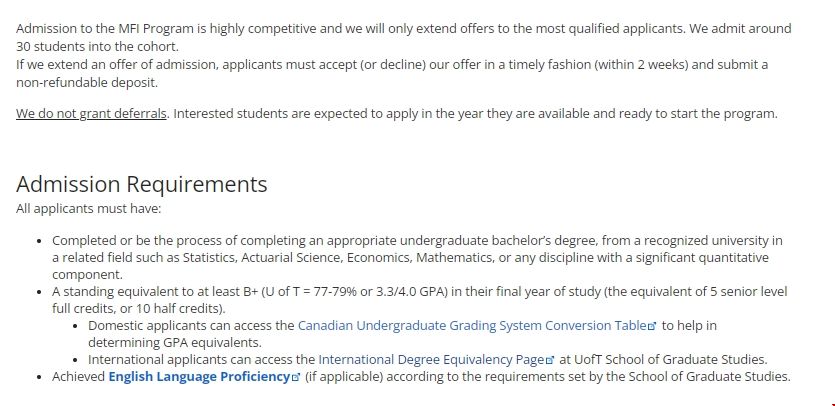
Task: Open the Canadian Undergraduate Grading System Conversion Table link
Action: click(x=472, y=326)
